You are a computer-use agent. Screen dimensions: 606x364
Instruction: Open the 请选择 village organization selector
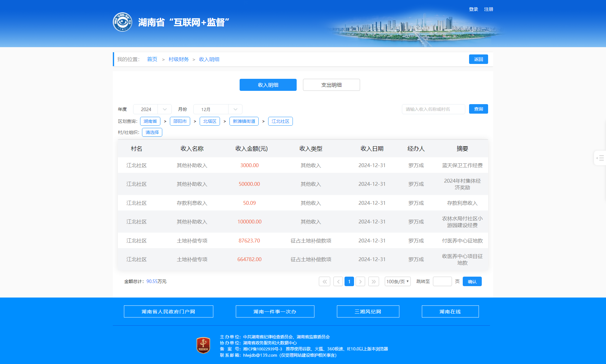152,132
